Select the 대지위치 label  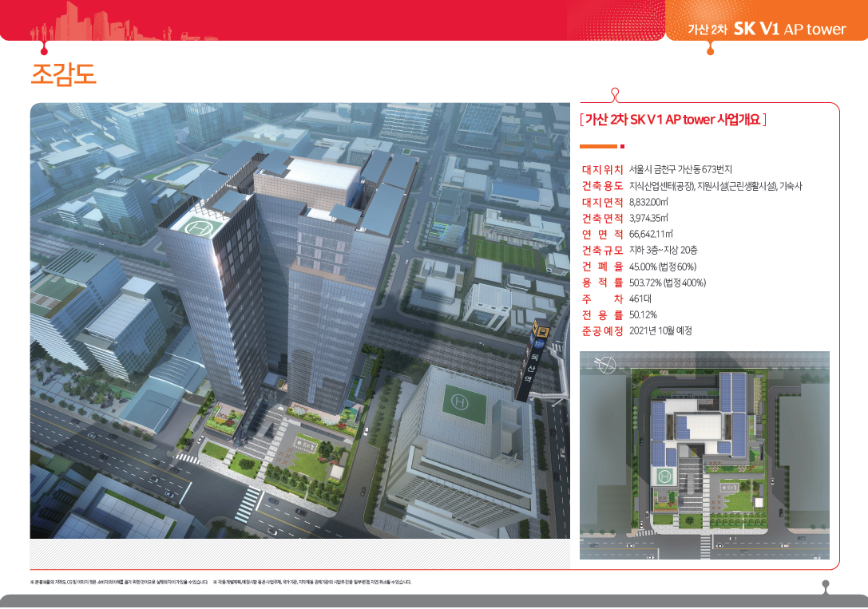coord(602,170)
